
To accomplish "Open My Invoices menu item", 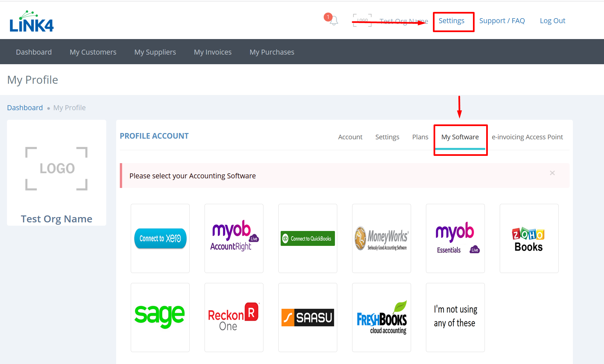I will (x=213, y=52).
